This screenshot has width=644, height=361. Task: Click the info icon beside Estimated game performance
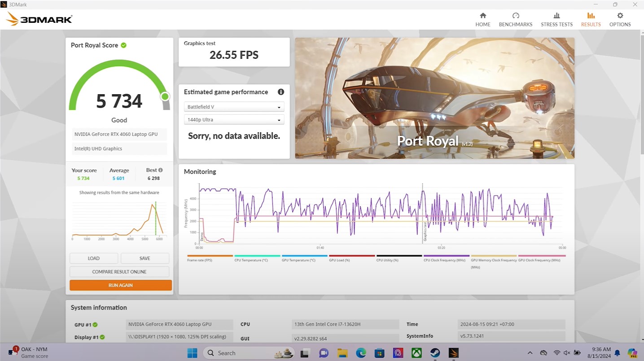(281, 92)
